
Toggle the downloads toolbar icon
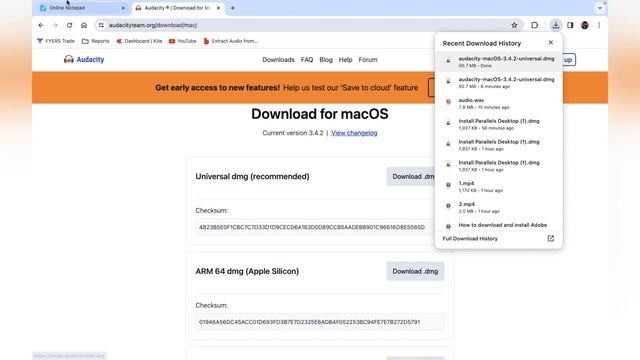point(556,25)
